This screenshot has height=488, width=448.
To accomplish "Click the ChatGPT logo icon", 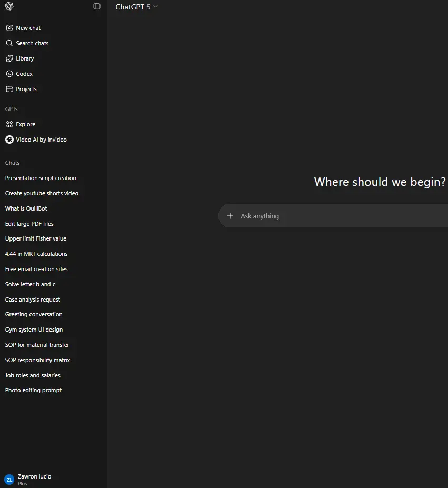I will tap(9, 6).
